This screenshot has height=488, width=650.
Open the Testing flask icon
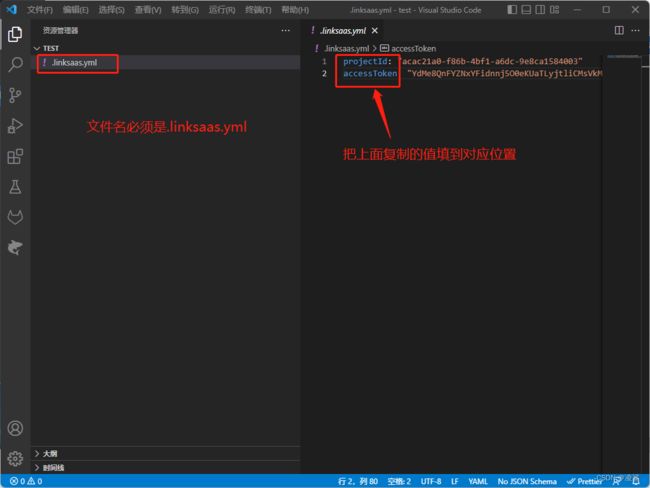pyautogui.click(x=15, y=187)
